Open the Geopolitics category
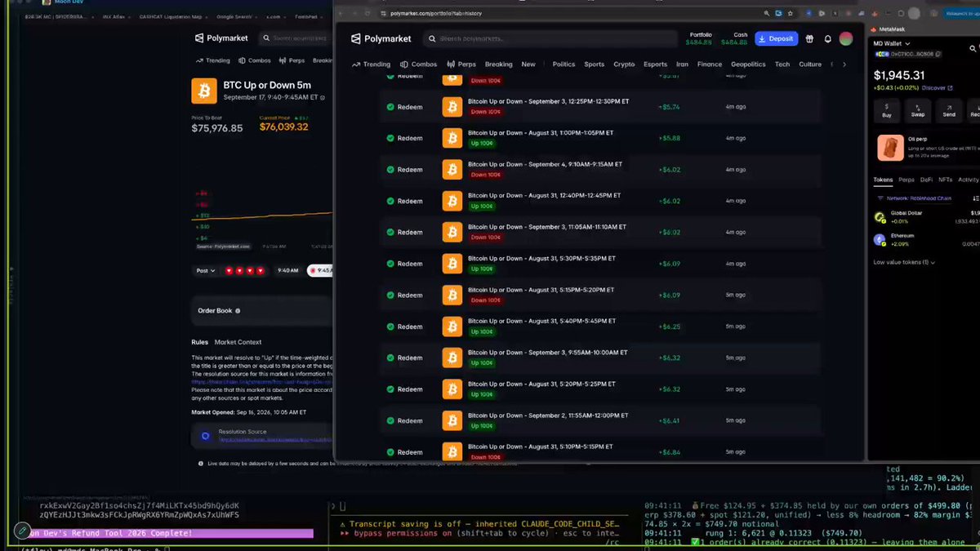Image resolution: width=980 pixels, height=551 pixels. coord(748,64)
